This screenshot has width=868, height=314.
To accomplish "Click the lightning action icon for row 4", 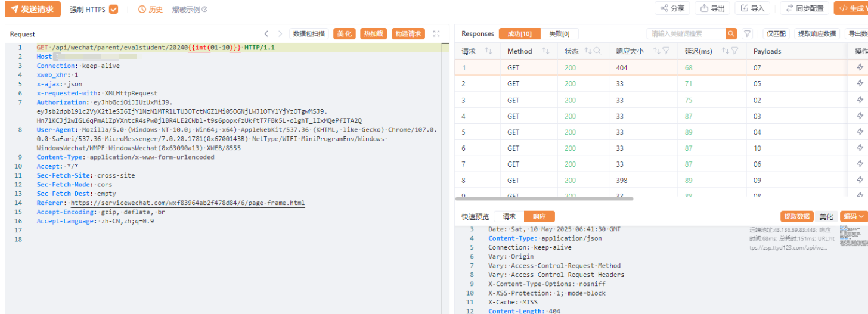I will [x=860, y=116].
